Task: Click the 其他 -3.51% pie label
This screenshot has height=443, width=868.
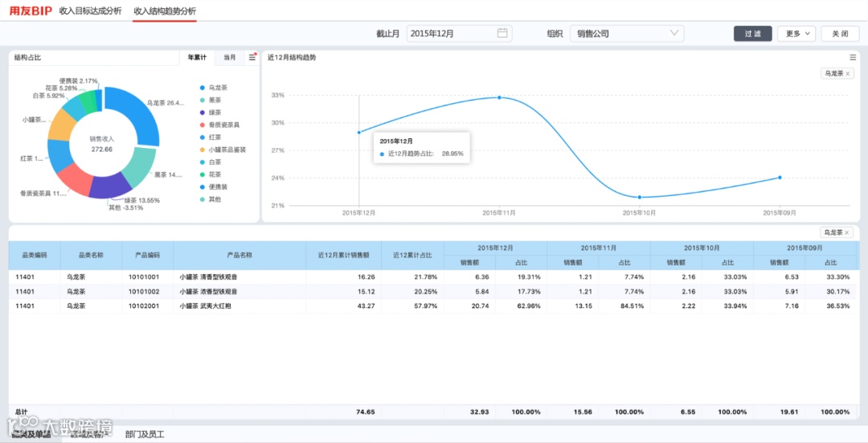Action: point(125,207)
